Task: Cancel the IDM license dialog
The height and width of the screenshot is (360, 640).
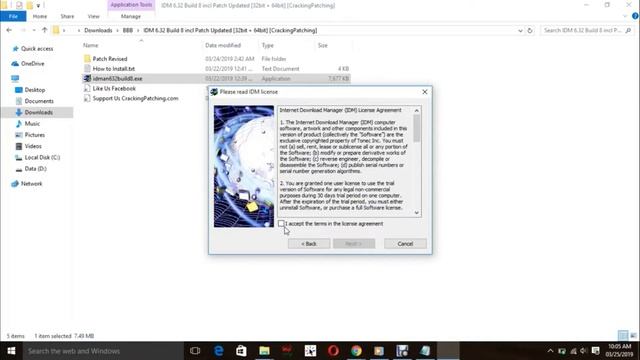Action: [405, 244]
